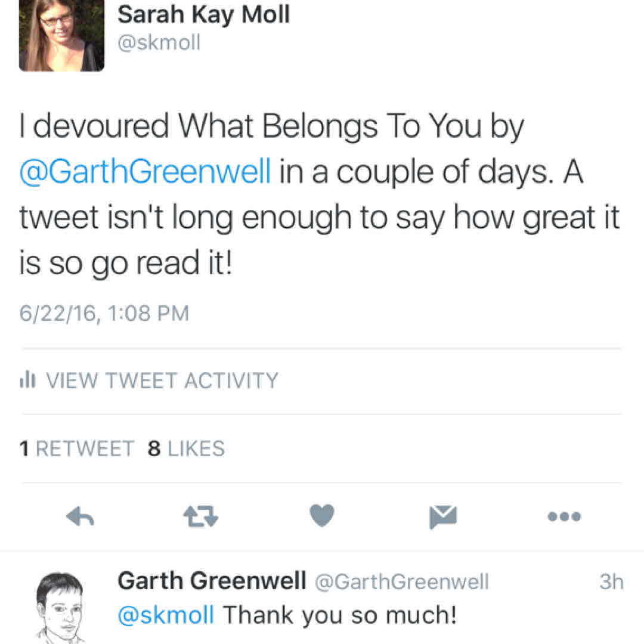Screen dimensions: 644x644
Task: View the 1 Retweet list
Action: click(78, 448)
